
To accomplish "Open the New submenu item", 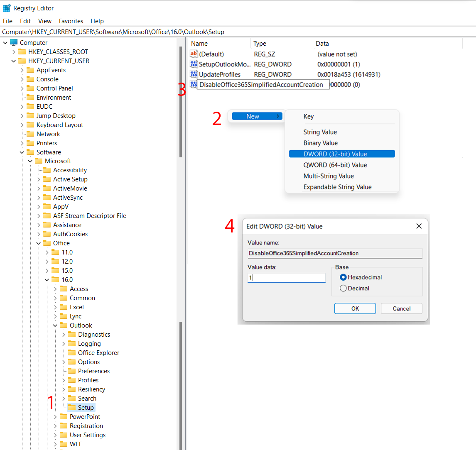I will [x=257, y=116].
